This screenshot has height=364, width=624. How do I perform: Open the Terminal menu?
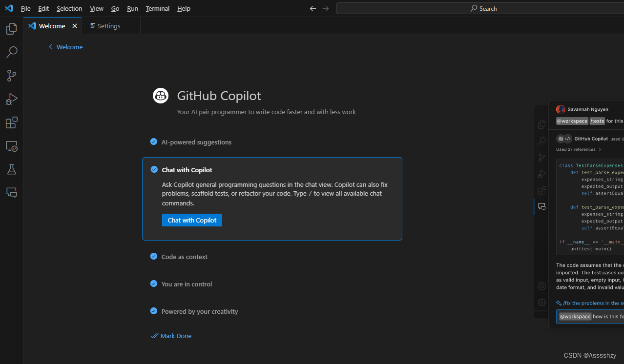coord(157,8)
